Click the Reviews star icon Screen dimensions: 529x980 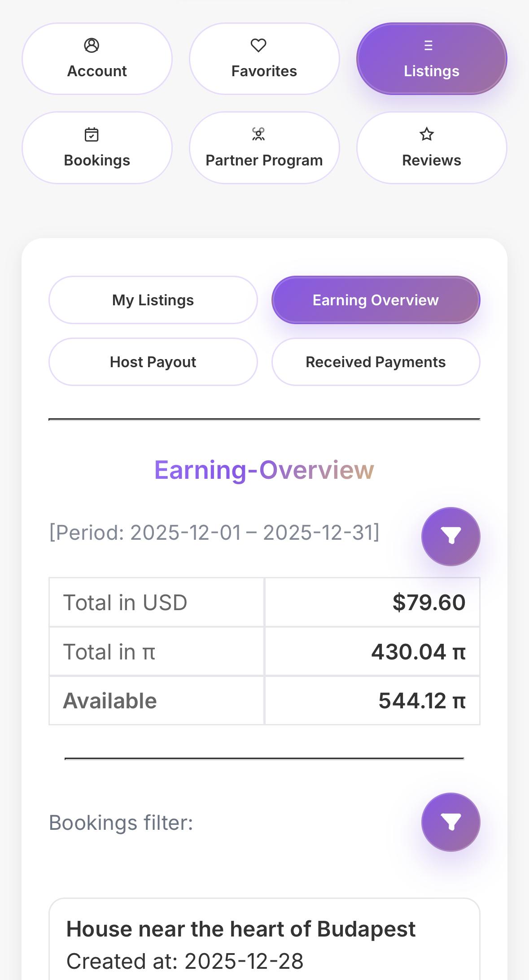(x=427, y=134)
